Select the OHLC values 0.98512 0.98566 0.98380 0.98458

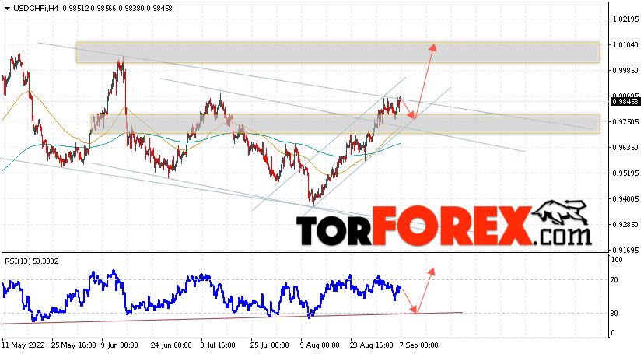tap(117, 9)
